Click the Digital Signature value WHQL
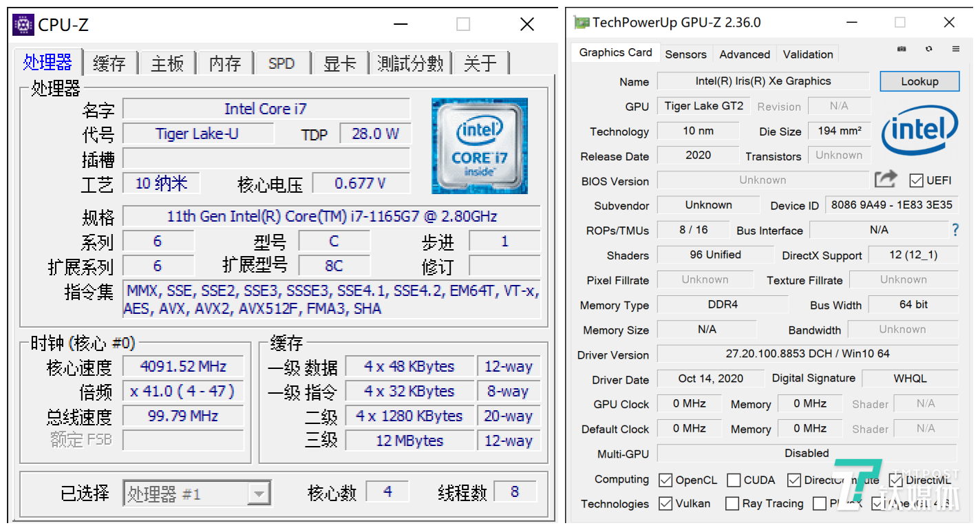 [x=910, y=379]
